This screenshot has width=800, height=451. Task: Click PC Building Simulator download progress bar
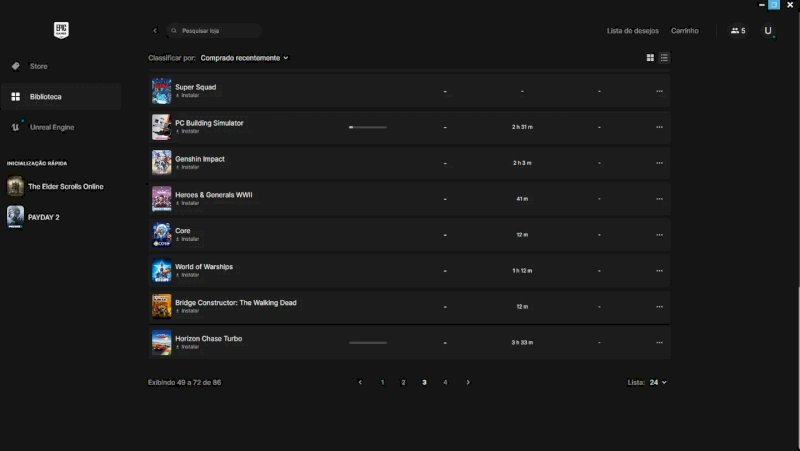(x=367, y=127)
